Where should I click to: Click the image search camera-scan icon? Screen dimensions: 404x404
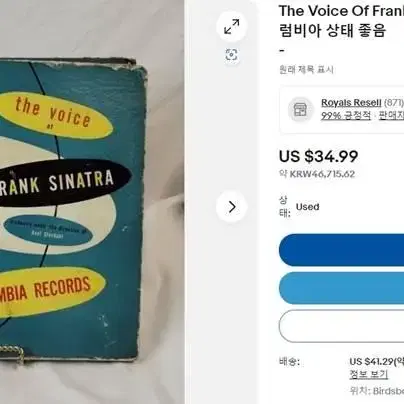pos(231,54)
